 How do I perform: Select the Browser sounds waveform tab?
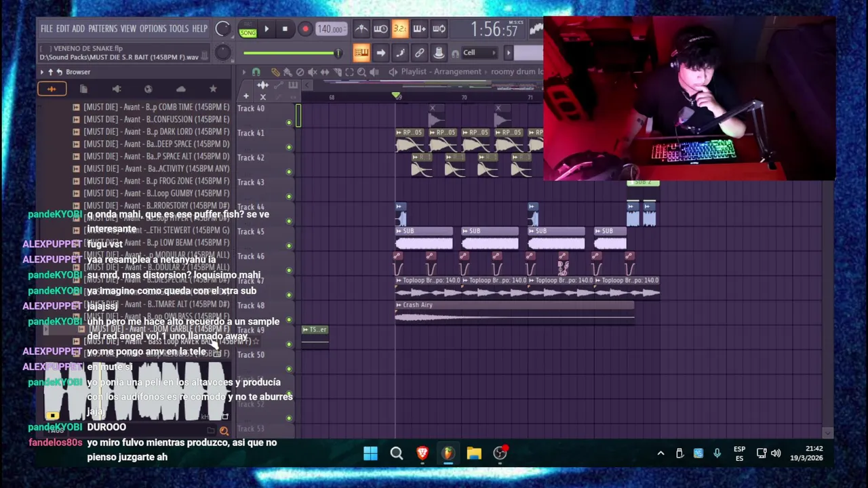(x=52, y=89)
